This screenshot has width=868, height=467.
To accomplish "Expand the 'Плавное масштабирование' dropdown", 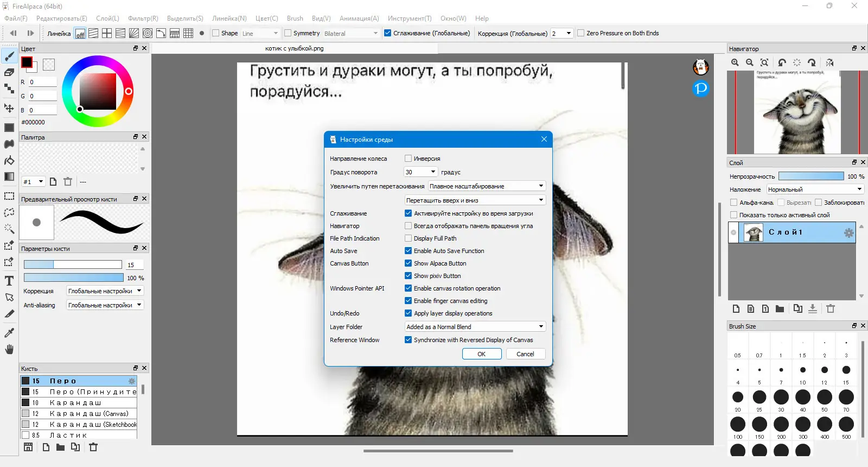I will 487,186.
